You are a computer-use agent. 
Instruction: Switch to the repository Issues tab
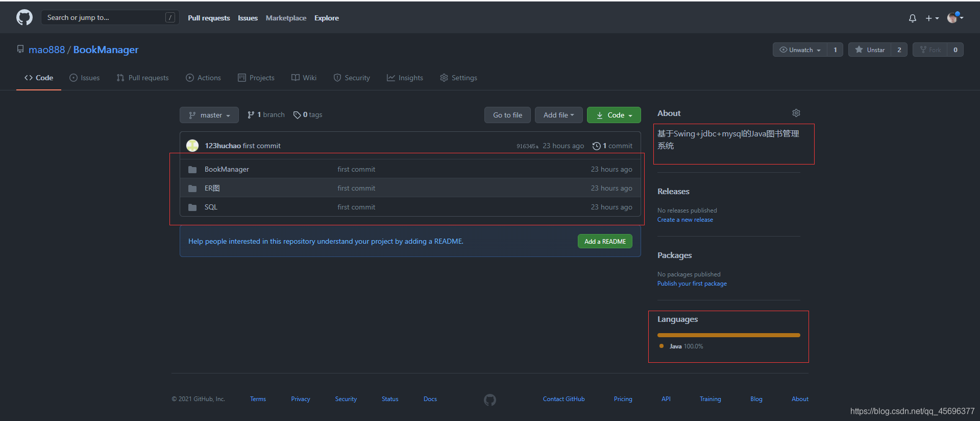(x=85, y=78)
